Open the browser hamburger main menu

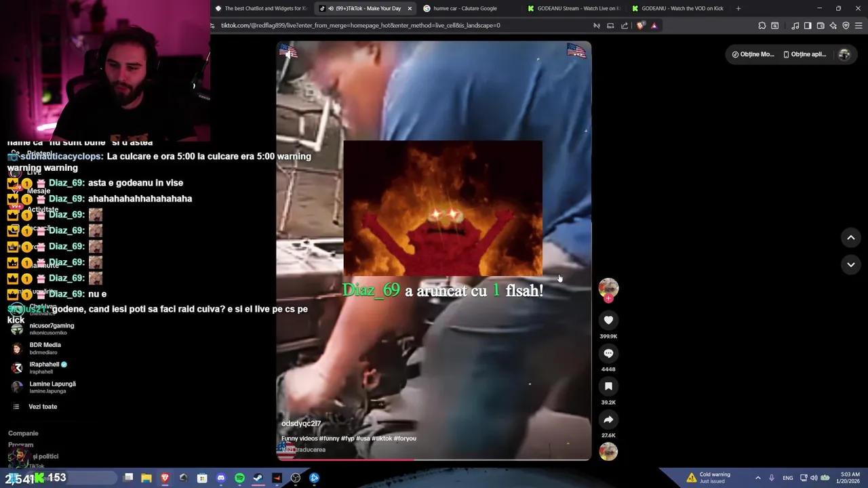[859, 26]
